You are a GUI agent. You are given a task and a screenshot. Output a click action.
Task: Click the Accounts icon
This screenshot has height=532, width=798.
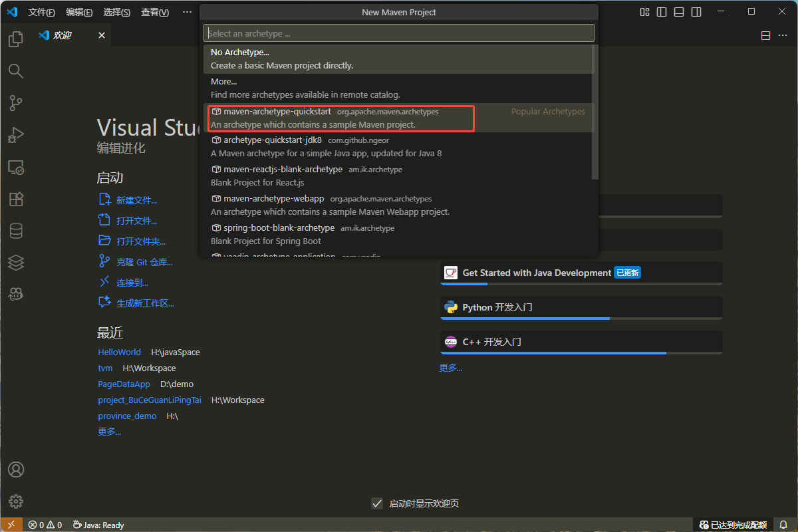(16, 469)
